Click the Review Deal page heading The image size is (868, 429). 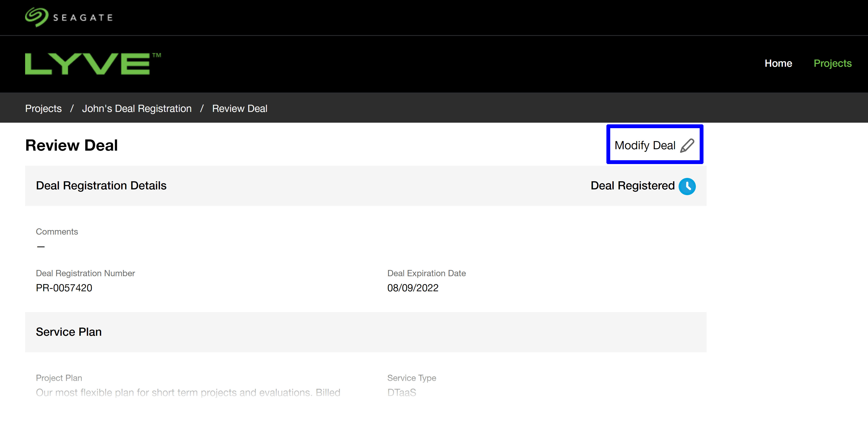(x=71, y=145)
